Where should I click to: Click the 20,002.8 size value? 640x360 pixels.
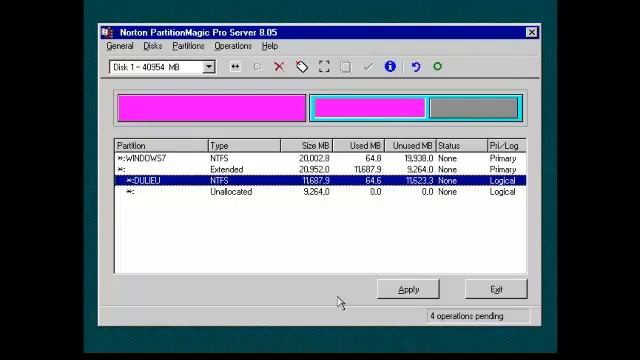click(x=314, y=158)
